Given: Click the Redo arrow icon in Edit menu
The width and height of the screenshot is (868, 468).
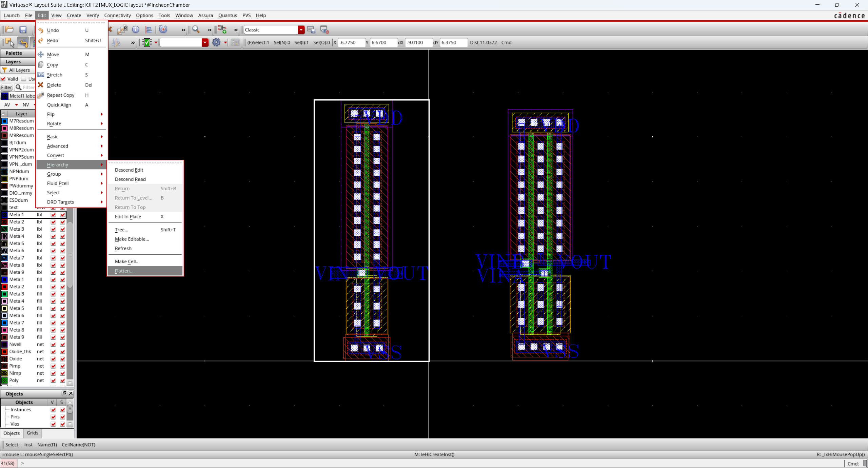Looking at the screenshot, I should [x=41, y=40].
